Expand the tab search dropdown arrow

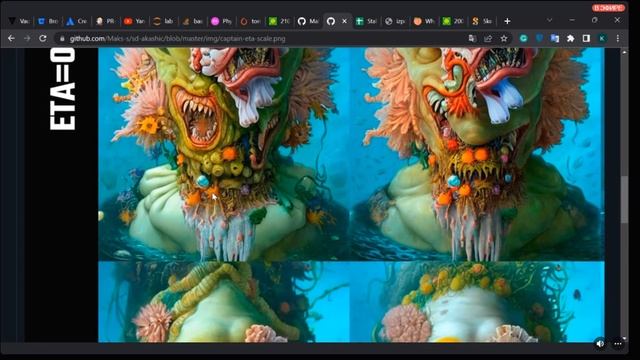click(x=549, y=20)
